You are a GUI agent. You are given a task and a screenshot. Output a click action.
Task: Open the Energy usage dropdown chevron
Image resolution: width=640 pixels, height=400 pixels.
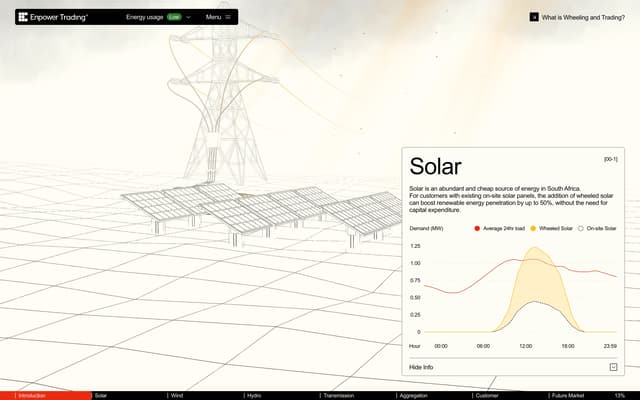[x=188, y=17]
